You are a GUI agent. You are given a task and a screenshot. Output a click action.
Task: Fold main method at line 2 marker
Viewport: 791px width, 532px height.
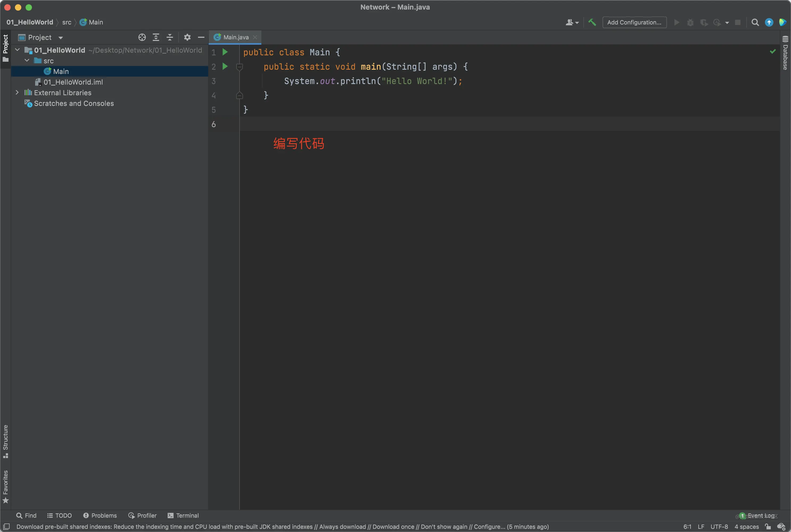[239, 67]
